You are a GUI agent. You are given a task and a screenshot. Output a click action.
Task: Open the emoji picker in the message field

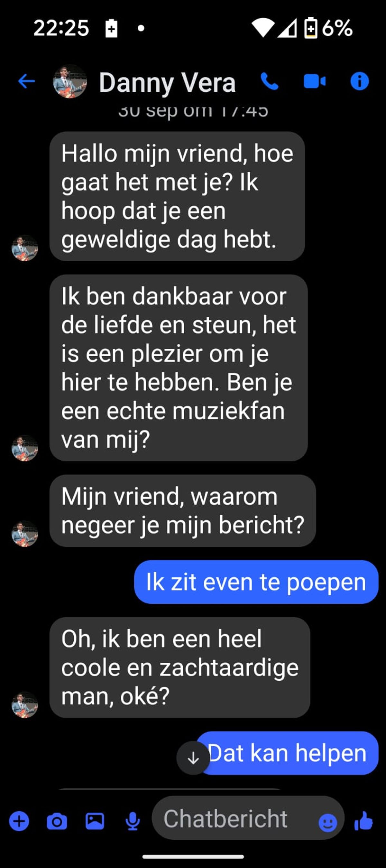pos(327,823)
